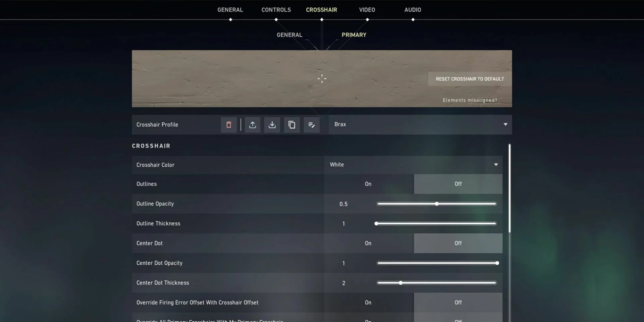Screen dimensions: 644x322
Task: Turn Center Dot On
Action: tap(369, 243)
